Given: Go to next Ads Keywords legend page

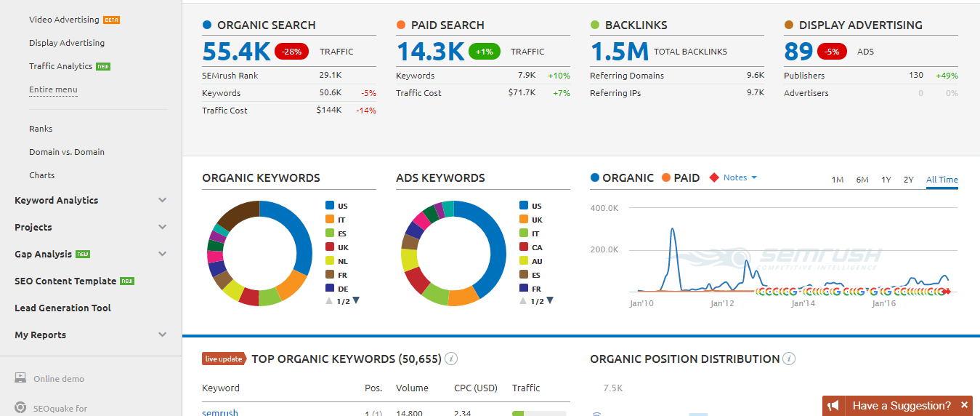Looking at the screenshot, I should click(550, 300).
